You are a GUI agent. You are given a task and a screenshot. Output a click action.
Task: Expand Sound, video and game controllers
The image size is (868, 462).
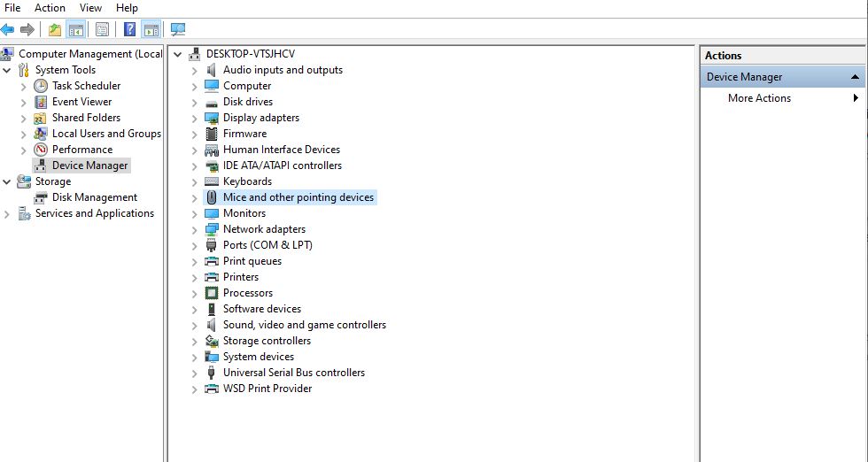click(x=194, y=326)
